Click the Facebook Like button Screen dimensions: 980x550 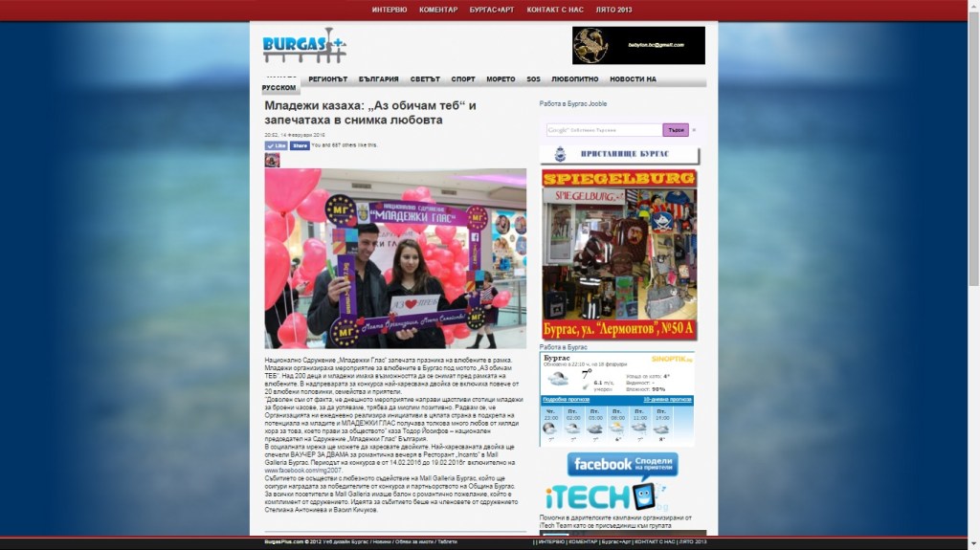(276, 146)
